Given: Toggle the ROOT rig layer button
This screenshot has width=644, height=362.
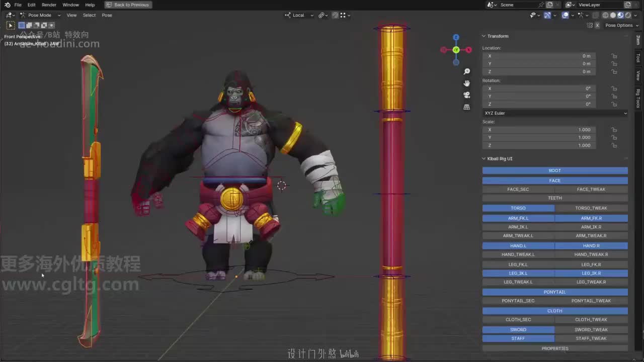Looking at the screenshot, I should pos(555,170).
